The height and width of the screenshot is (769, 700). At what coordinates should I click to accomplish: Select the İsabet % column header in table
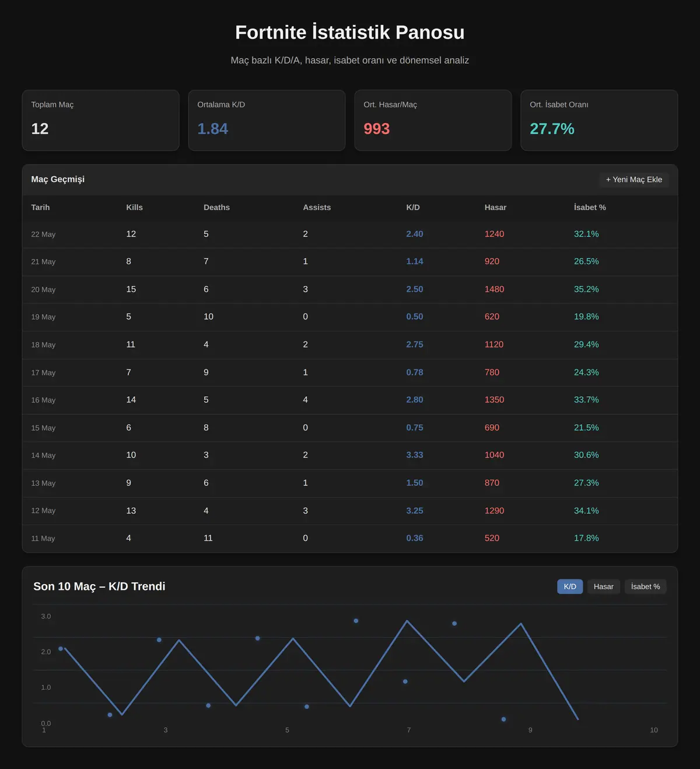[x=590, y=207]
